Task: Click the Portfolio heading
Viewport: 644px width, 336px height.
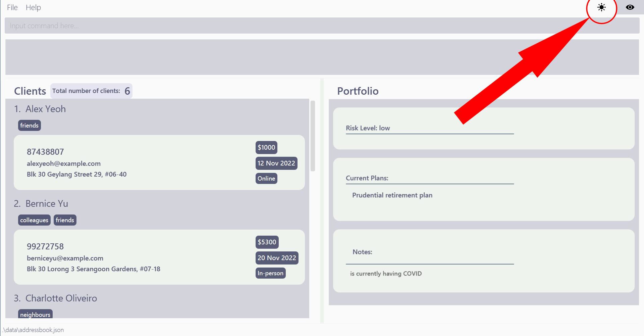Action: [x=358, y=91]
